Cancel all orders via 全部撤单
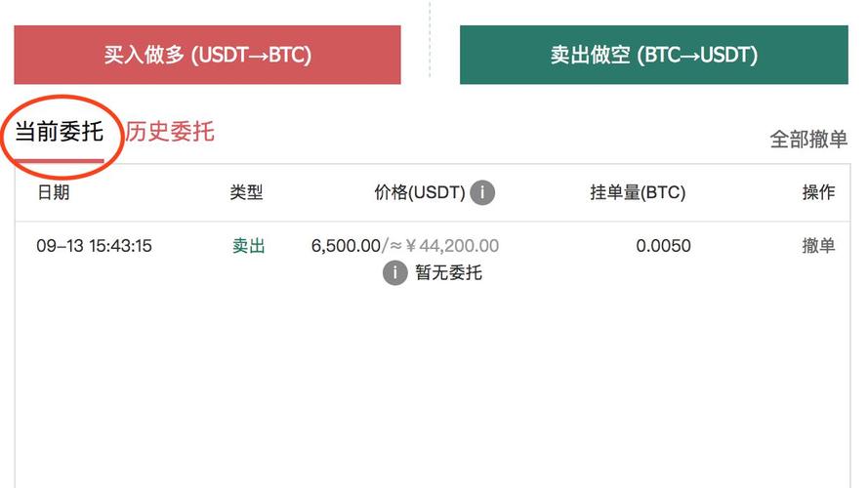The width and height of the screenshot is (868, 488). click(x=808, y=139)
